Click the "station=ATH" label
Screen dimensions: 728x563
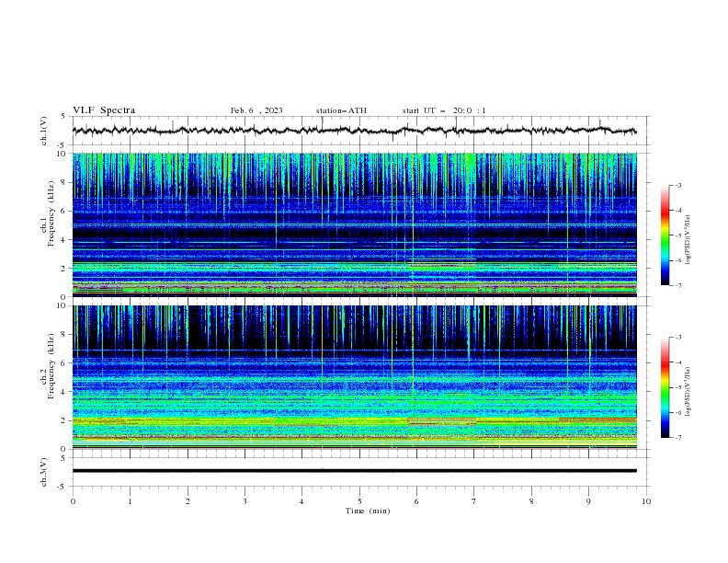pyautogui.click(x=341, y=110)
